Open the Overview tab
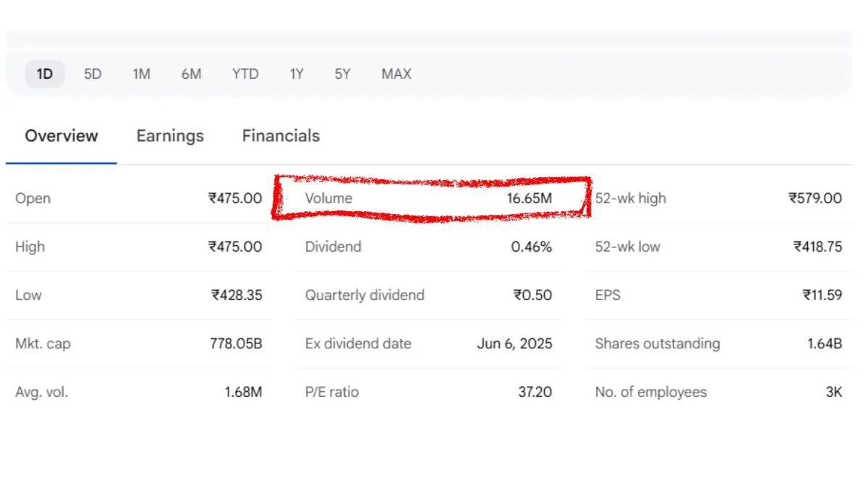The height and width of the screenshot is (488, 868). (x=61, y=136)
